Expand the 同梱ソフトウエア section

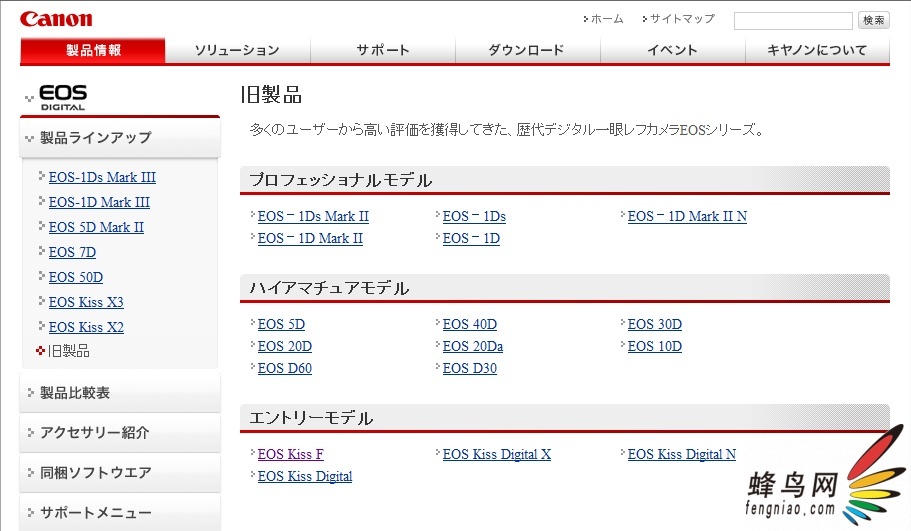point(120,473)
